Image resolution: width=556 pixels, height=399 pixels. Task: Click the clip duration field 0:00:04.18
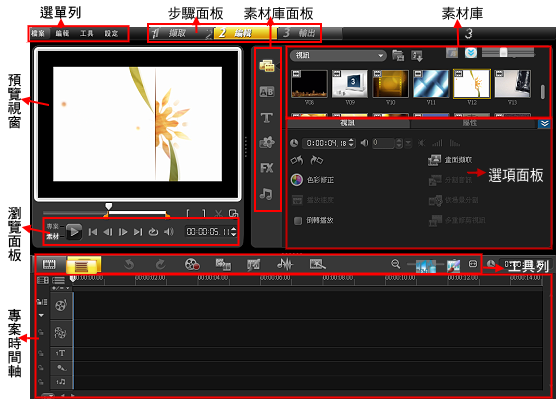pos(326,143)
